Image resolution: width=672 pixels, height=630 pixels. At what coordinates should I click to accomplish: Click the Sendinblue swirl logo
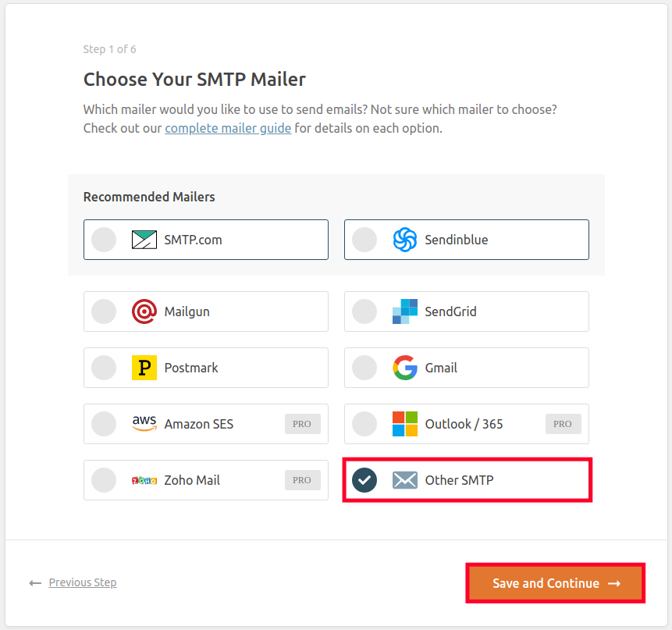[405, 240]
